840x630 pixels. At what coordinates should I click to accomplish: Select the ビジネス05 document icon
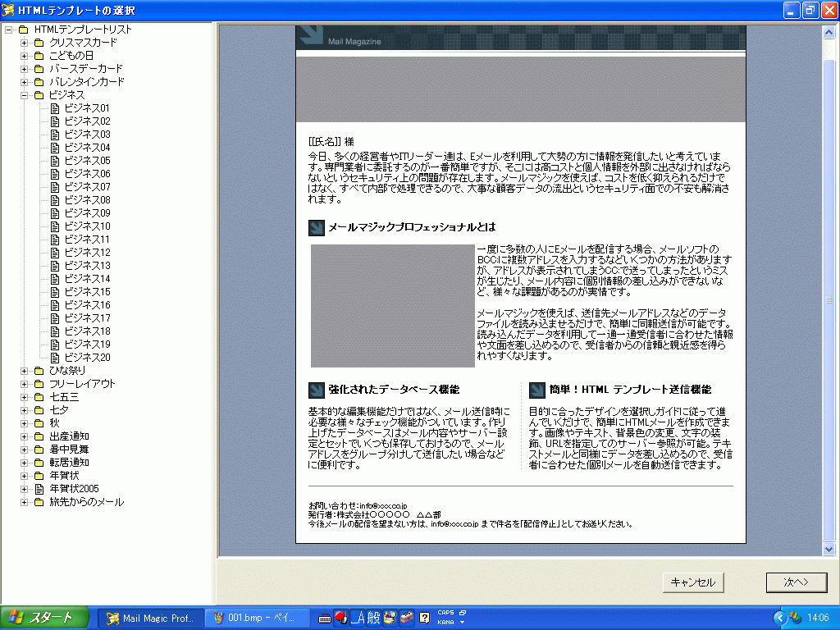pyautogui.click(x=55, y=161)
